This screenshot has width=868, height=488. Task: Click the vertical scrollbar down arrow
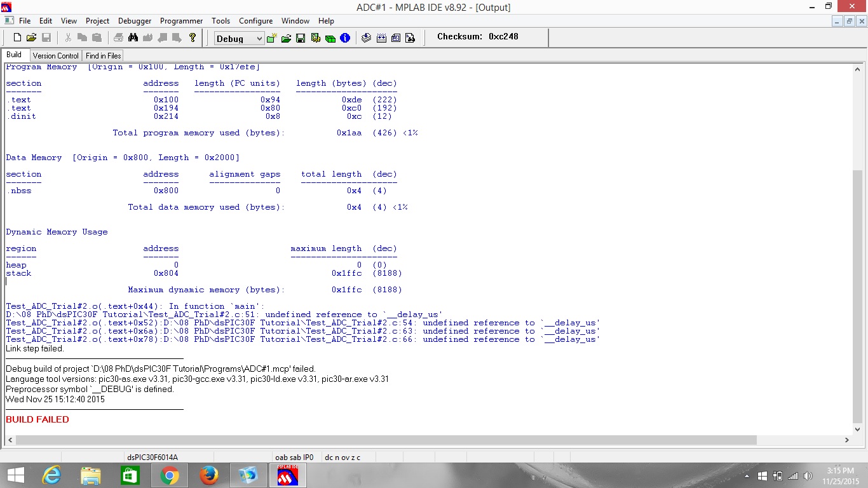point(858,429)
